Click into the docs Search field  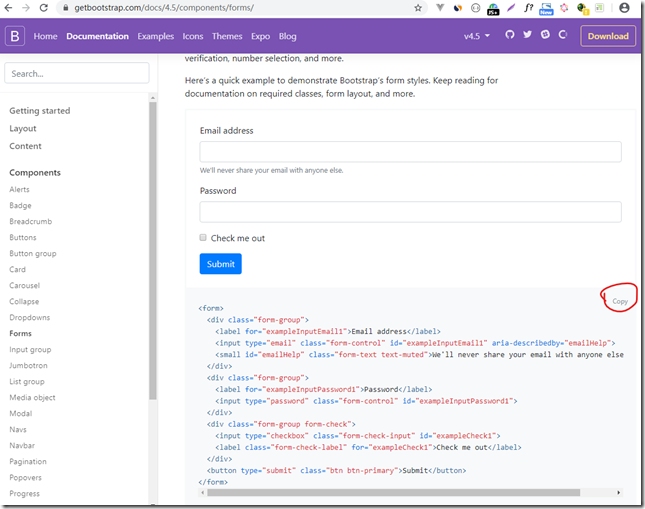click(x=77, y=73)
